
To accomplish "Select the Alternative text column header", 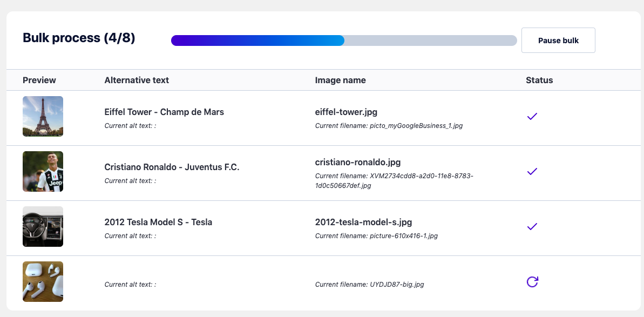I will [x=137, y=80].
